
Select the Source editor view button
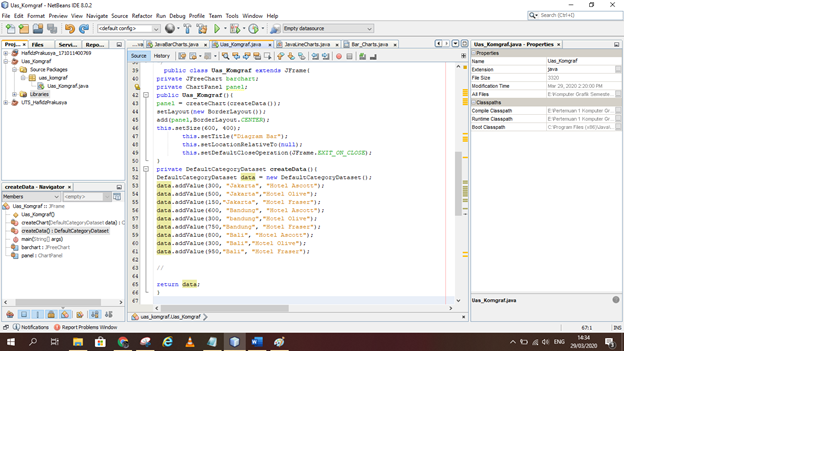pyautogui.click(x=139, y=56)
